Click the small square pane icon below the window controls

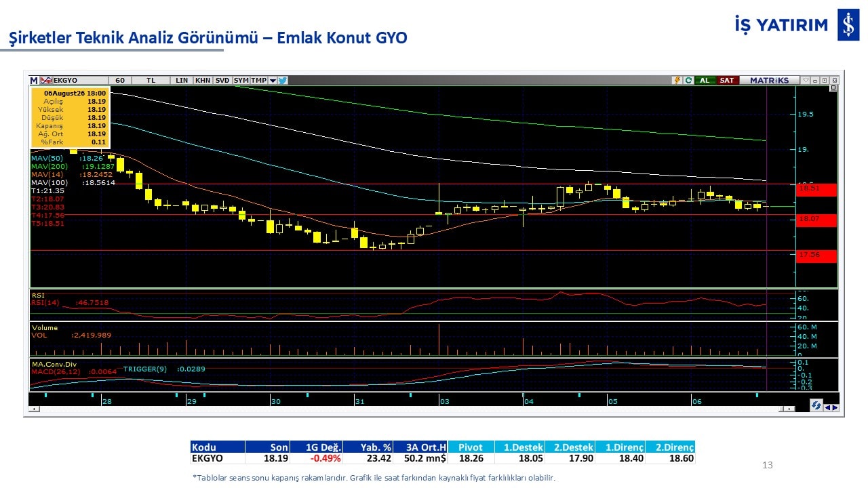point(833,88)
